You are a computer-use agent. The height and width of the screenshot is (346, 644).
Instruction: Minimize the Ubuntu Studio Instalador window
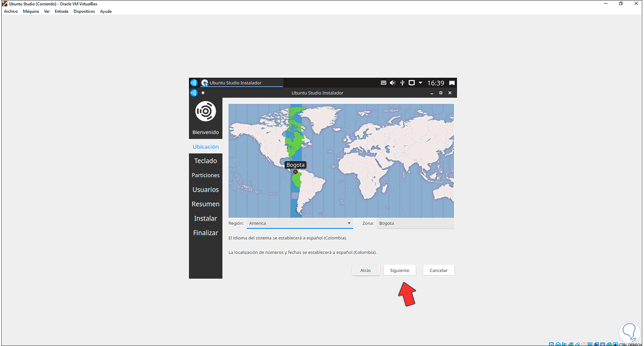(431, 93)
